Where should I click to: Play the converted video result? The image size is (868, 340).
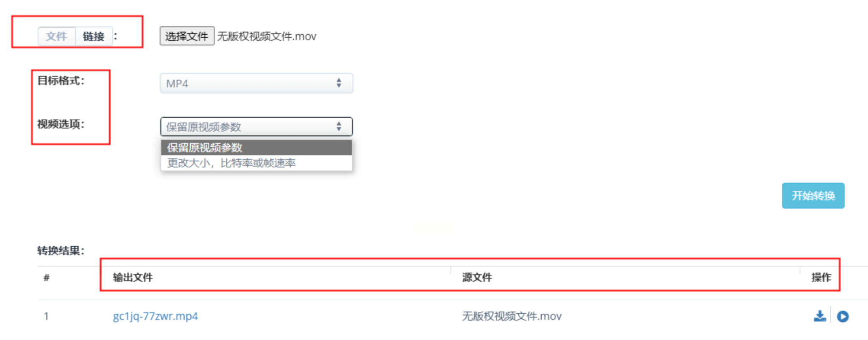click(843, 316)
